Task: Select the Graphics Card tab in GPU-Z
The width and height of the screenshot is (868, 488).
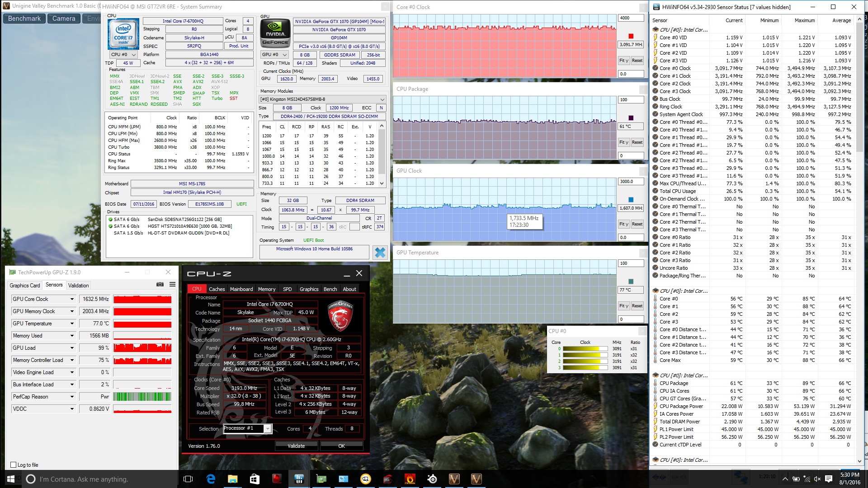Action: 25,285
